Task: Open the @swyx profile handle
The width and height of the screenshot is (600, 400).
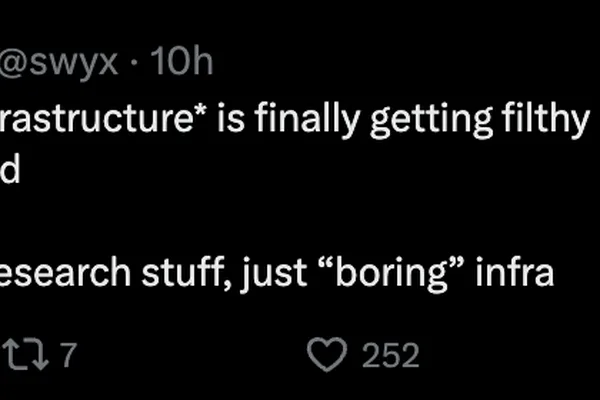Action: pos(59,61)
